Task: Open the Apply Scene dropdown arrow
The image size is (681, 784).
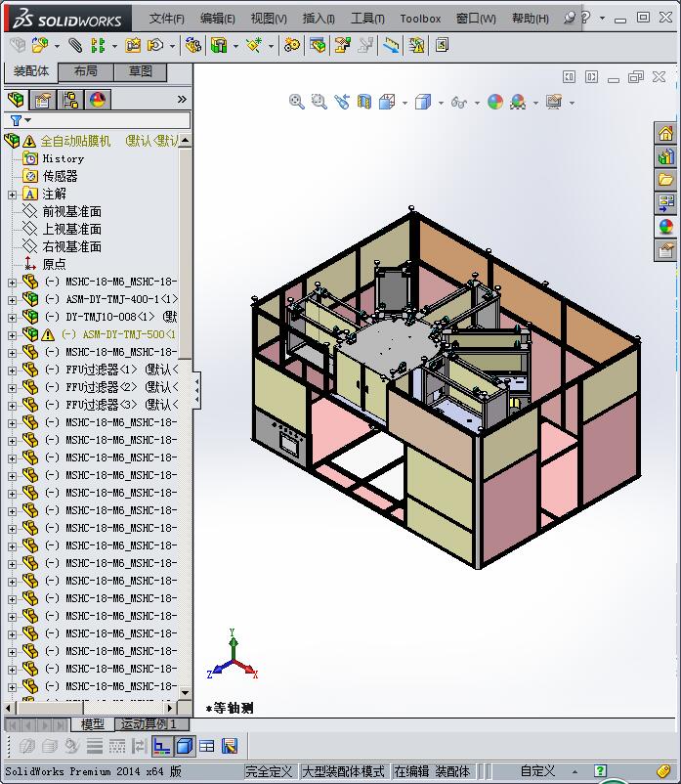Action: [535, 104]
